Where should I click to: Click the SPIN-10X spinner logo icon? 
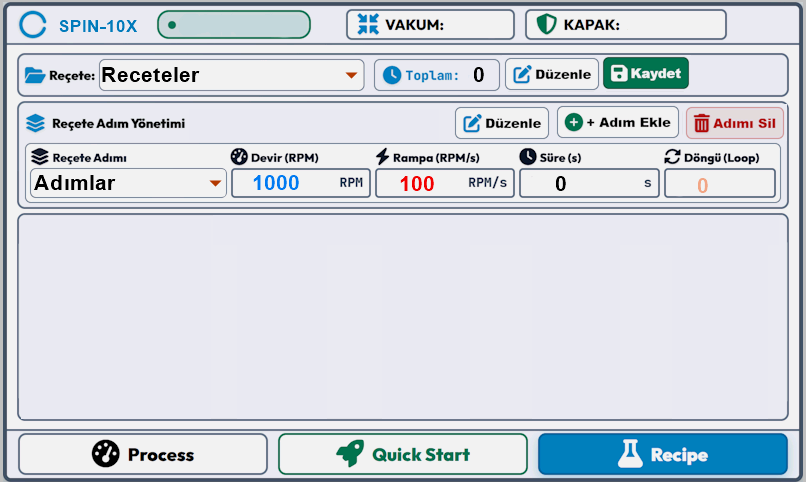(33, 25)
